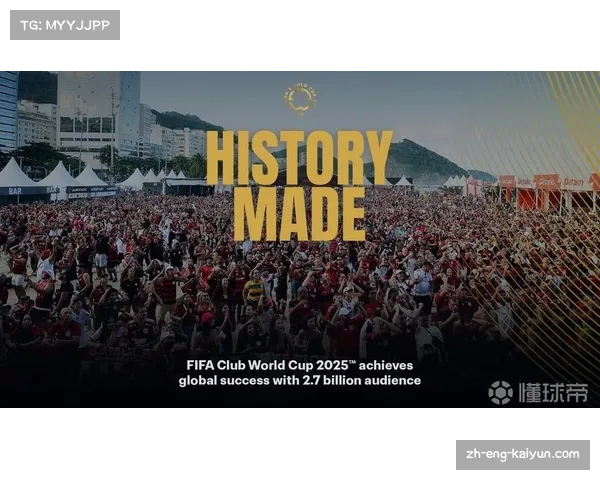Click the fan in white shirt on right side
This screenshot has height=480, width=600.
pyautogui.click(x=422, y=282)
